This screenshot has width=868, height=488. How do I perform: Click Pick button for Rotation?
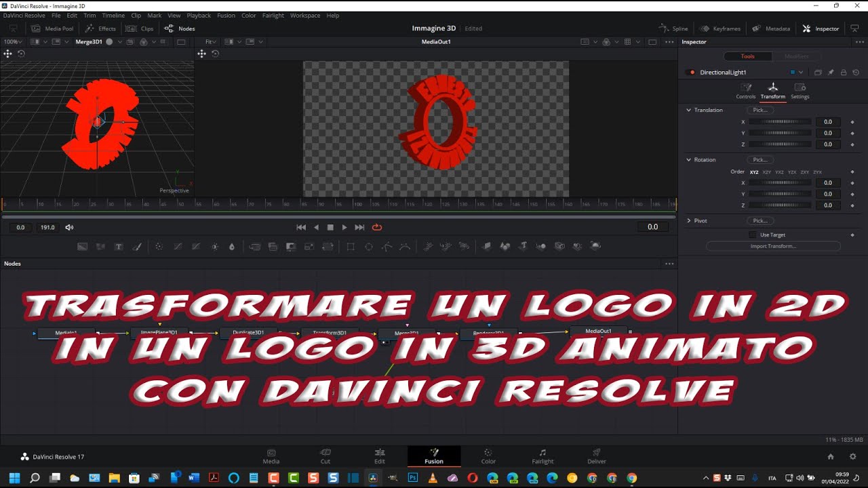[760, 160]
